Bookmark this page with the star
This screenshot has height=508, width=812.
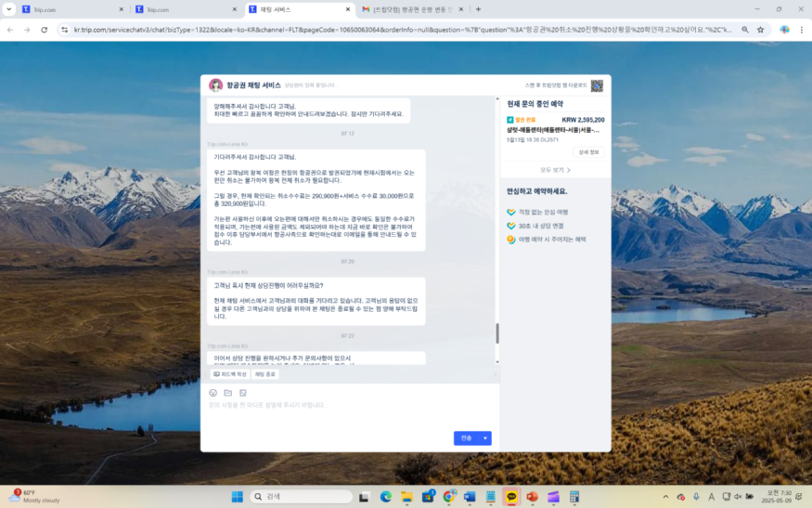click(x=760, y=30)
